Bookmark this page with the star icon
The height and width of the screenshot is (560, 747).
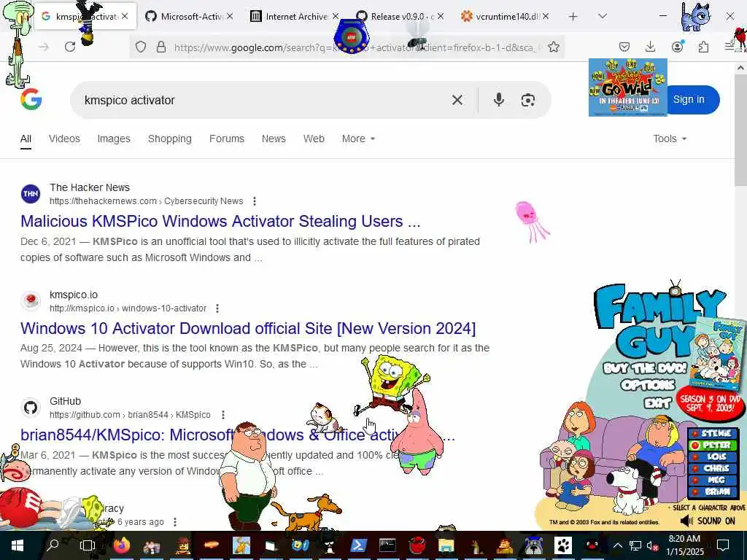(553, 47)
